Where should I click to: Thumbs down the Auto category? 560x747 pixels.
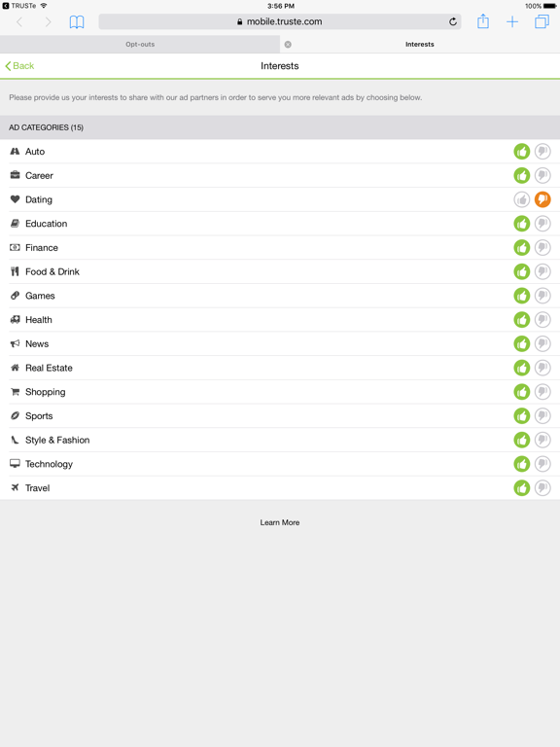pyautogui.click(x=542, y=152)
